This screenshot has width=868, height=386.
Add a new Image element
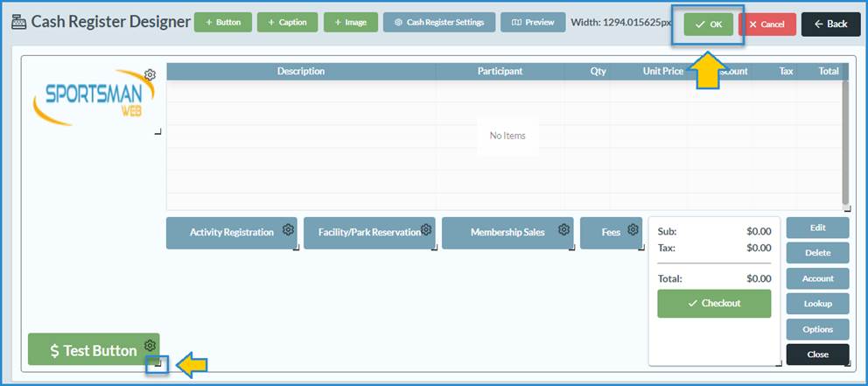pyautogui.click(x=350, y=23)
